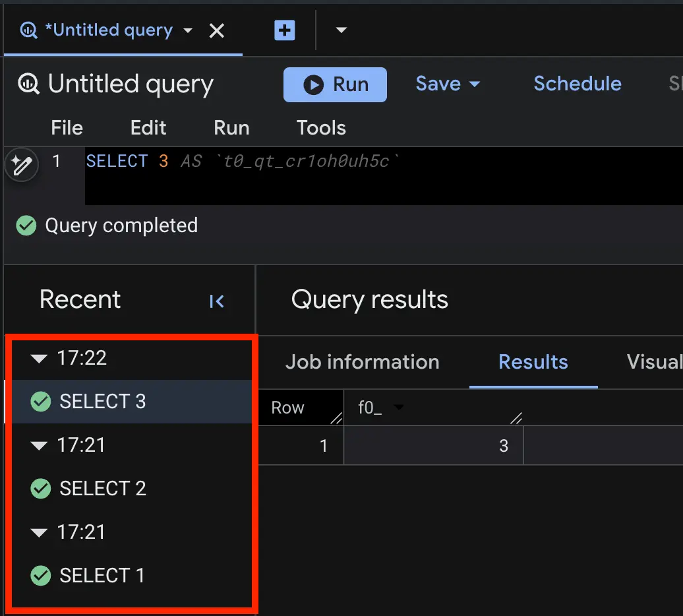Screen dimensions: 683x616
Task: Collapse the Recent panel with arrow icon
Action: tap(216, 301)
